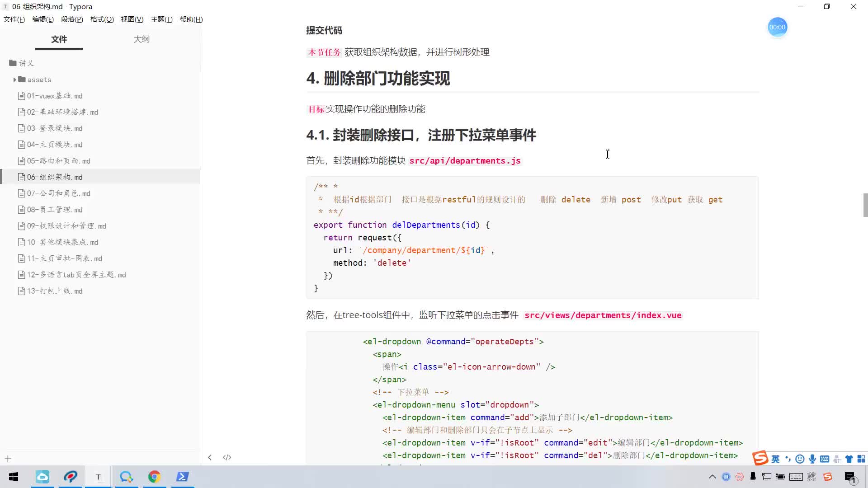Collapse sidebar with the left arrow icon

pos(210,457)
